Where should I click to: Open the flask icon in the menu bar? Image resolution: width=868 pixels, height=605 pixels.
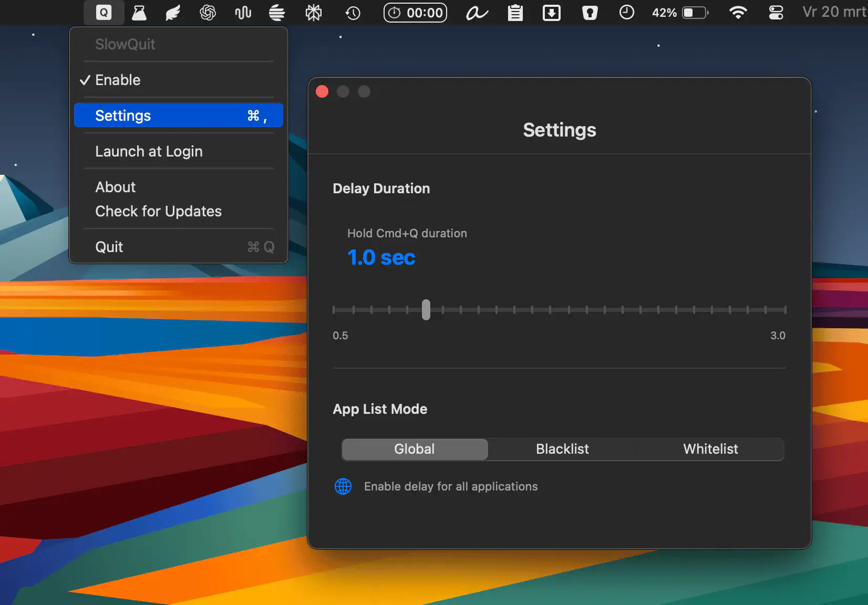click(139, 13)
